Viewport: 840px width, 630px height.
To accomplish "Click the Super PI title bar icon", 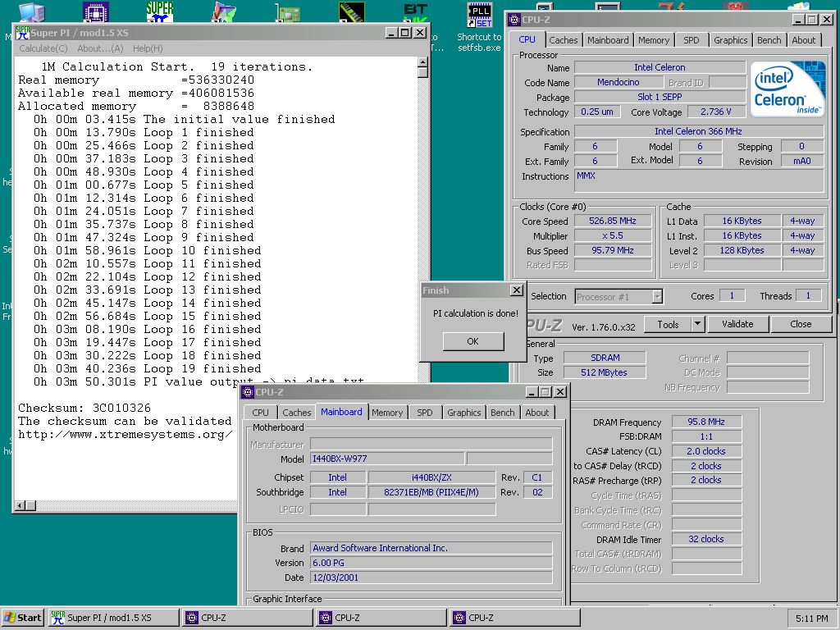I will (22, 33).
